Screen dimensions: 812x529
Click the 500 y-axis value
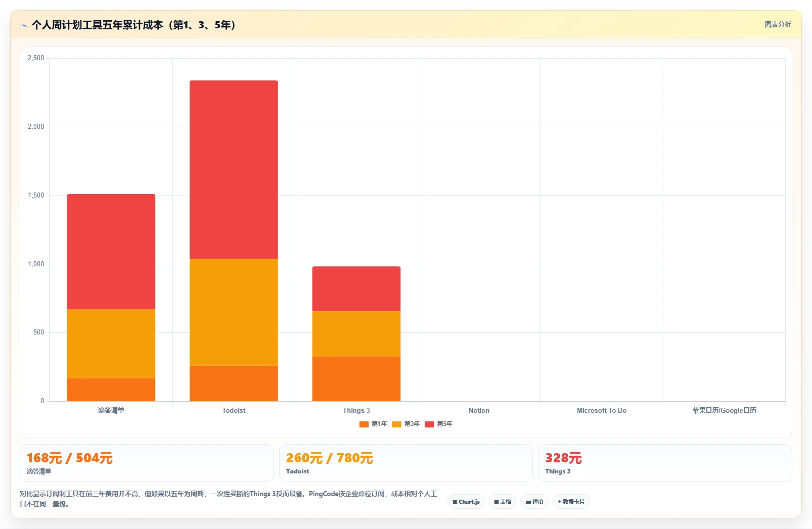pyautogui.click(x=39, y=332)
